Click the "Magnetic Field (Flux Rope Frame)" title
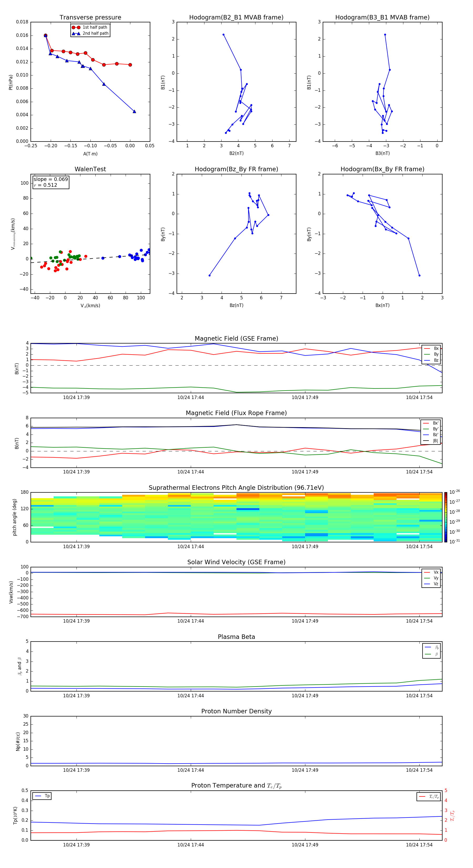The image size is (473, 868). (236, 413)
